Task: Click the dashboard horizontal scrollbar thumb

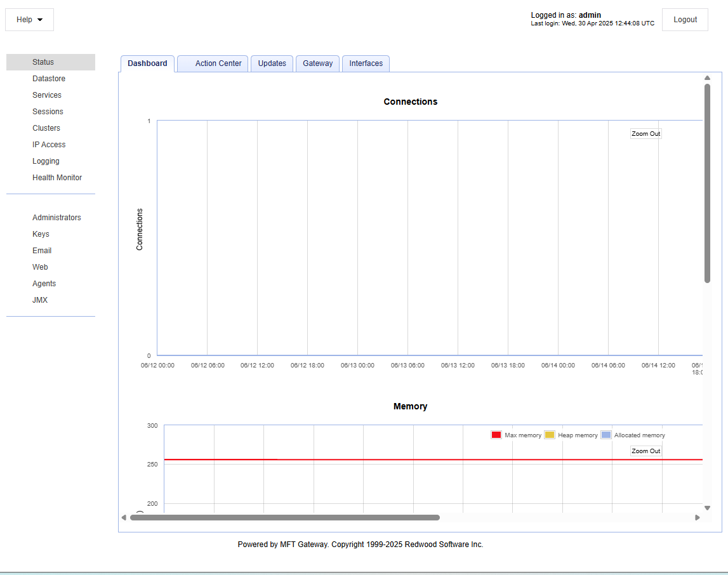Action: (284, 517)
